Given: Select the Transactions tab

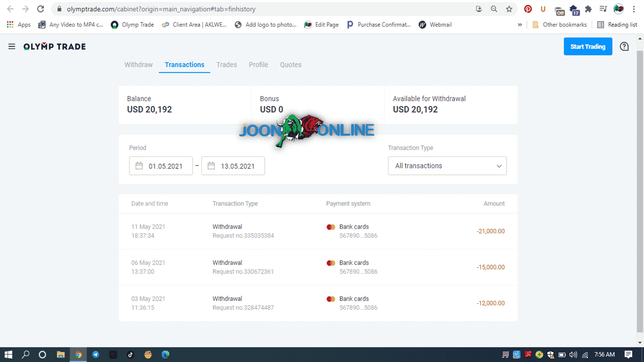Looking at the screenshot, I should 185,65.
